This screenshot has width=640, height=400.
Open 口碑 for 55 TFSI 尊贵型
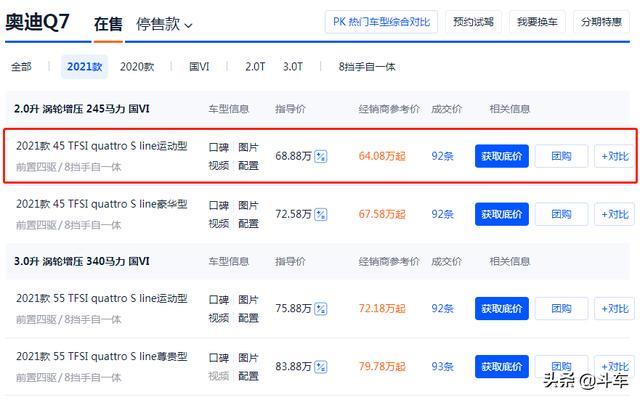tap(219, 358)
